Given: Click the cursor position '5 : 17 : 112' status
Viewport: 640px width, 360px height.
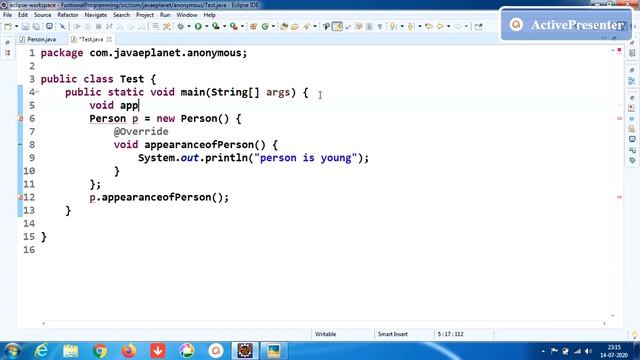Looking at the screenshot, I should 451,334.
